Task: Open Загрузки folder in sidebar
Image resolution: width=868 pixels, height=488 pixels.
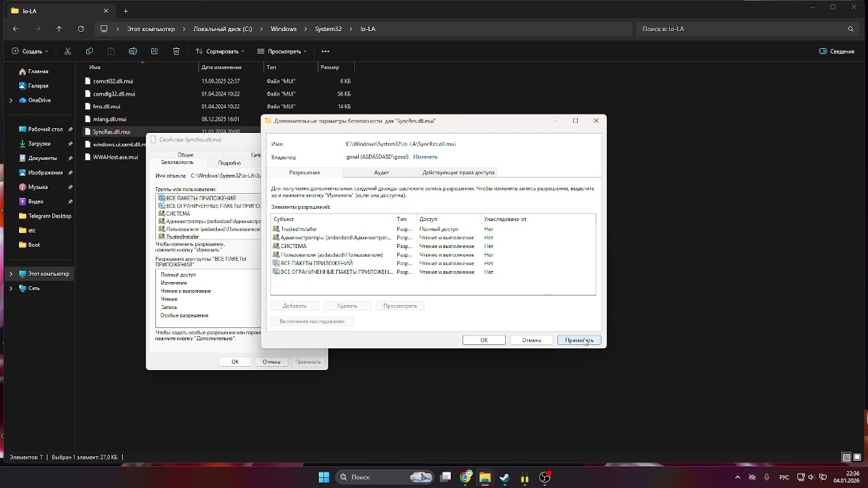Action: click(39, 144)
